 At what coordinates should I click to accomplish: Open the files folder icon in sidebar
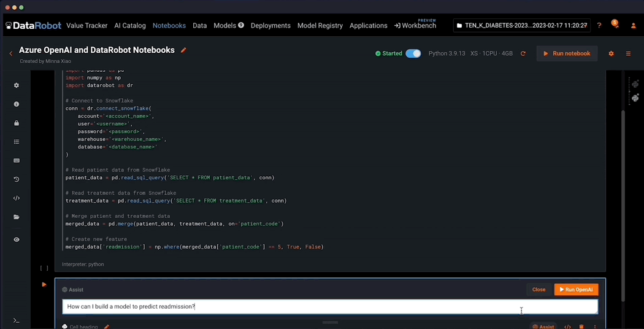pos(17,217)
